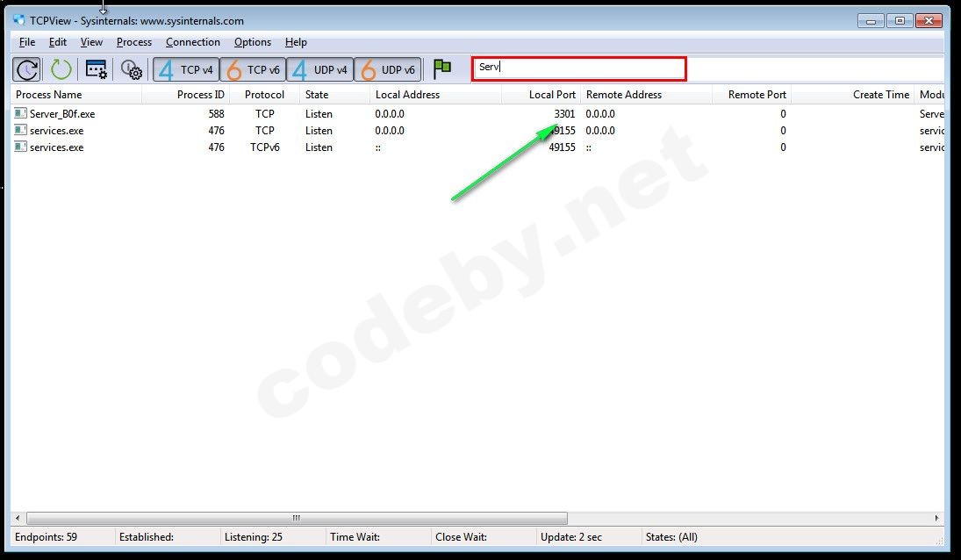The width and height of the screenshot is (961, 560).
Task: Click the horizontal scrollbar thumb
Action: 297,519
